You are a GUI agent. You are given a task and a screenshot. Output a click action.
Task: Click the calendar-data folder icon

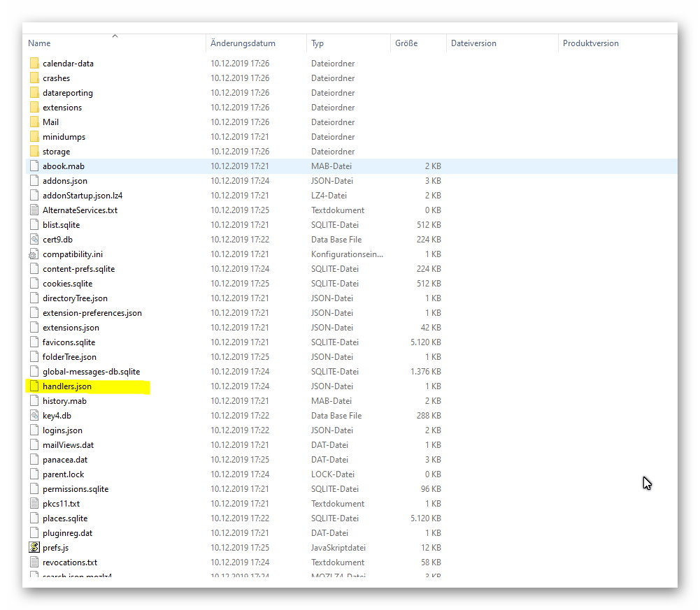tap(34, 64)
